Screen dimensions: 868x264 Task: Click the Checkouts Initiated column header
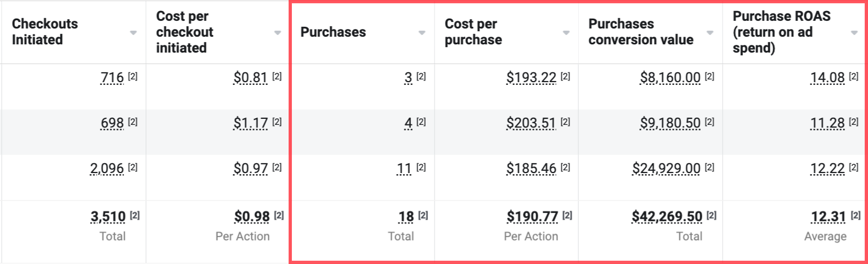[x=45, y=32]
